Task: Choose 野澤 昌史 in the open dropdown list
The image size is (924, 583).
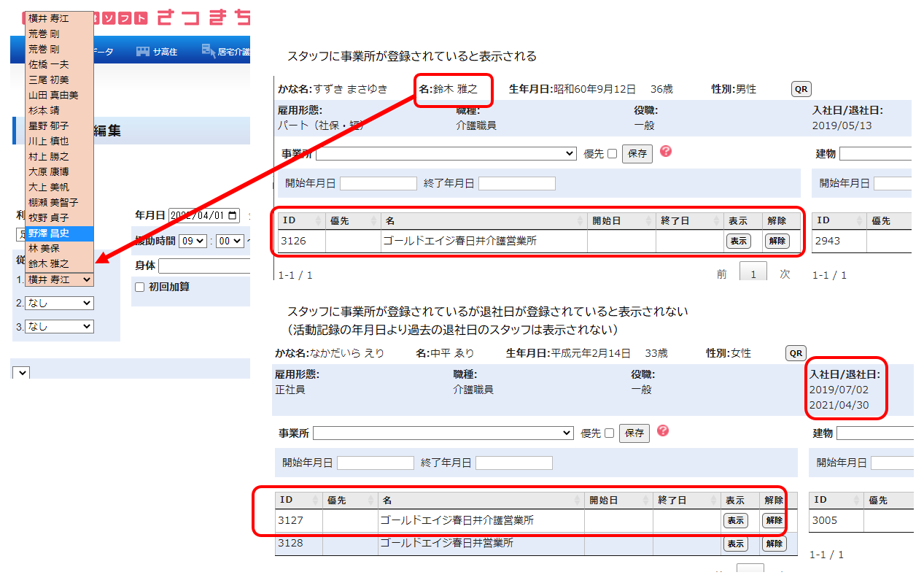Action: (49, 233)
